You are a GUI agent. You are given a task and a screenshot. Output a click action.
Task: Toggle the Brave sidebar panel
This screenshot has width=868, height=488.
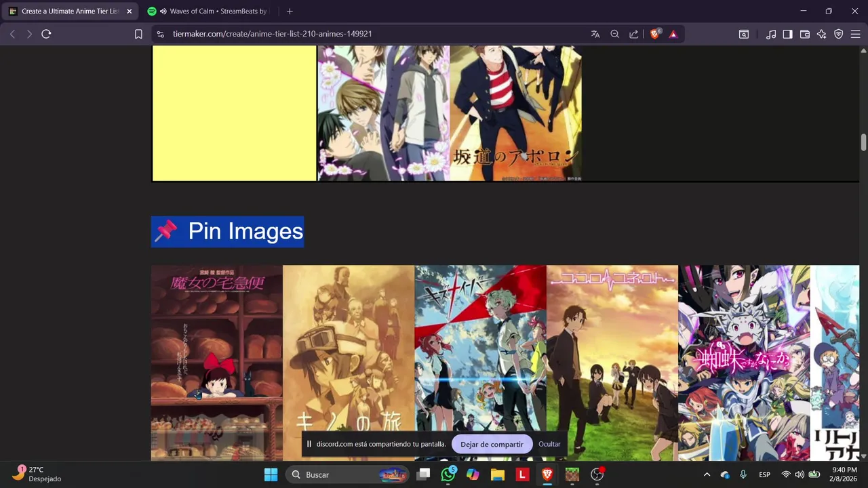point(787,34)
